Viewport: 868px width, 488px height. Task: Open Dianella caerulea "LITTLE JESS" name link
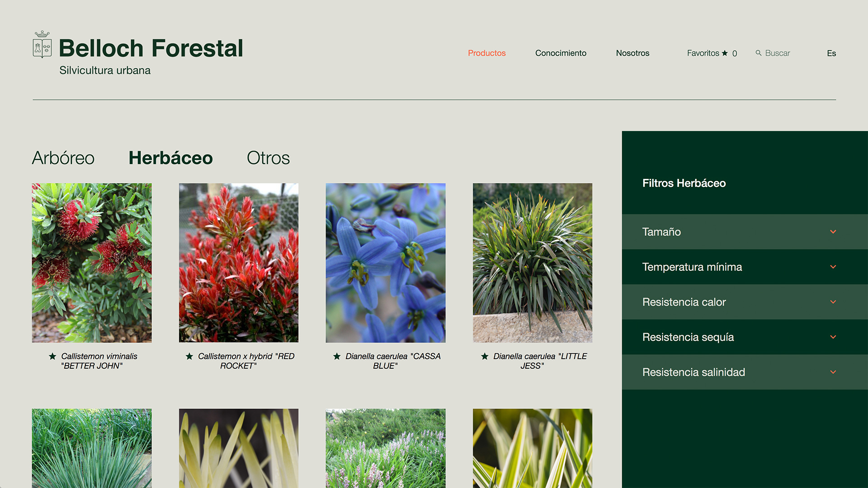[x=540, y=361]
